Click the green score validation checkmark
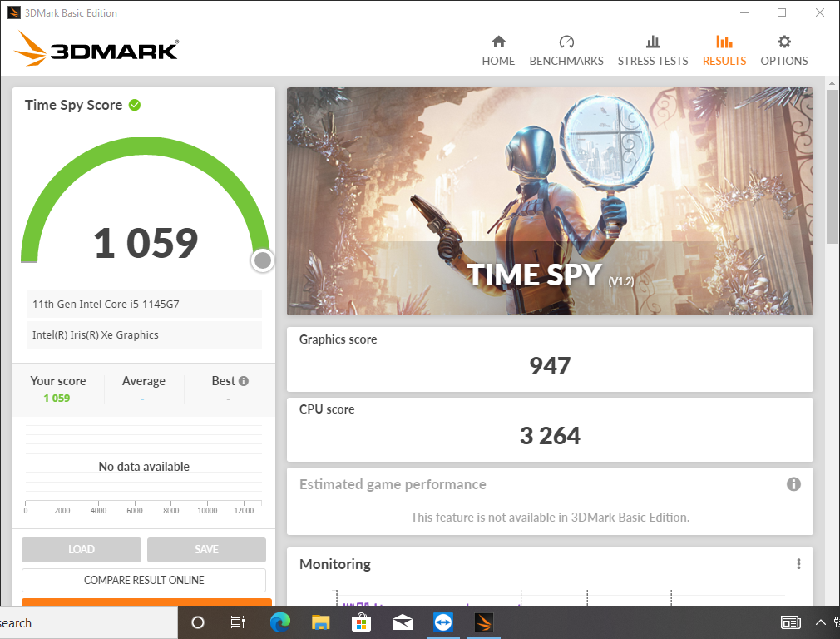840x639 pixels. tap(135, 105)
